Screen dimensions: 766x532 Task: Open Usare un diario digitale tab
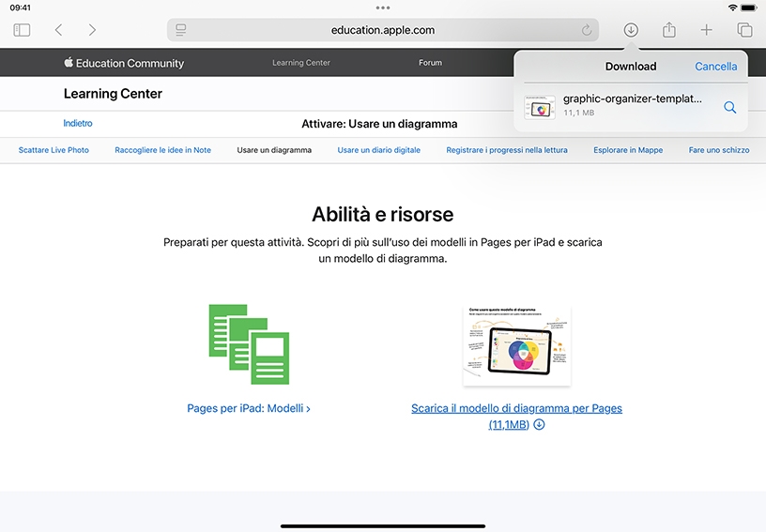pyautogui.click(x=378, y=150)
